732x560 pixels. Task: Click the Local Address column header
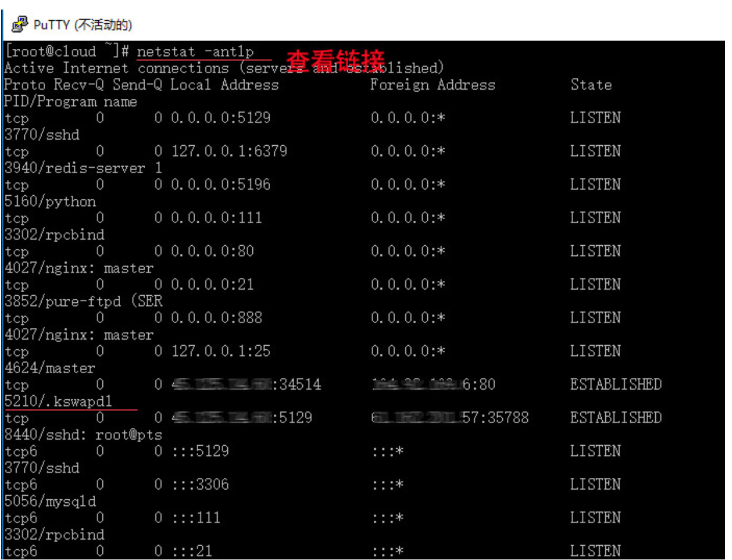(x=224, y=85)
